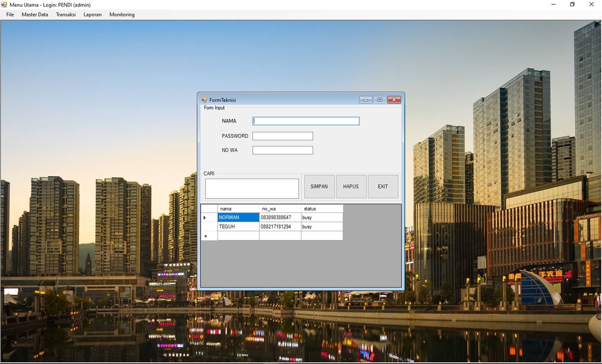Sort grid by nama column header
The image size is (602, 364).
(238, 209)
